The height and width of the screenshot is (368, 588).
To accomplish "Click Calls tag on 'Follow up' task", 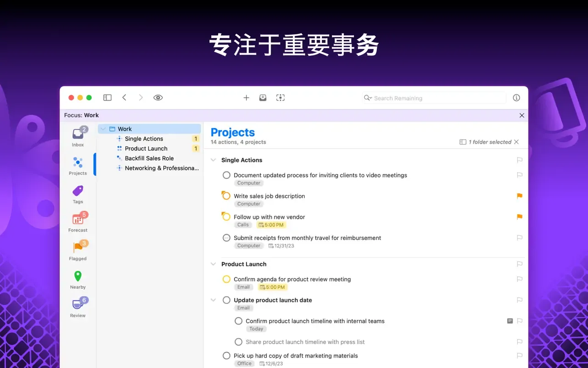I will point(243,225).
